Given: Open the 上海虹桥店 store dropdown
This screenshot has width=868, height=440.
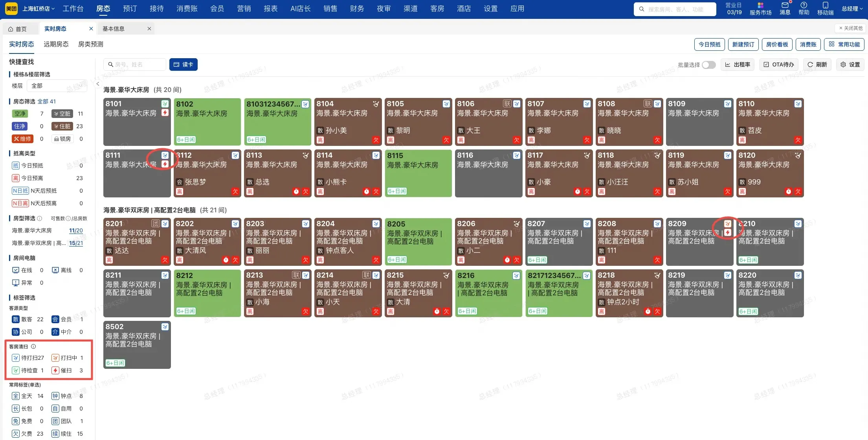Looking at the screenshot, I should [37, 8].
